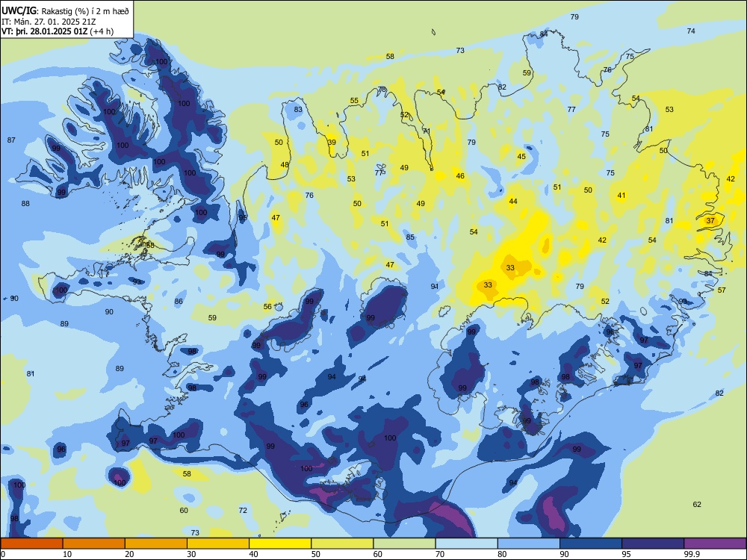
Task: Click the value 74 in the northeast corner
Action: tap(691, 31)
